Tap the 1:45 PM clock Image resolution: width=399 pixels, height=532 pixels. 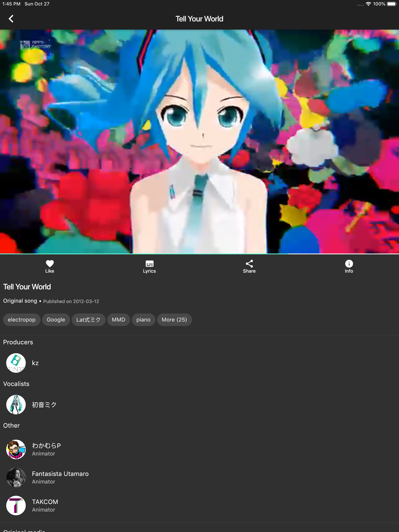11,4
